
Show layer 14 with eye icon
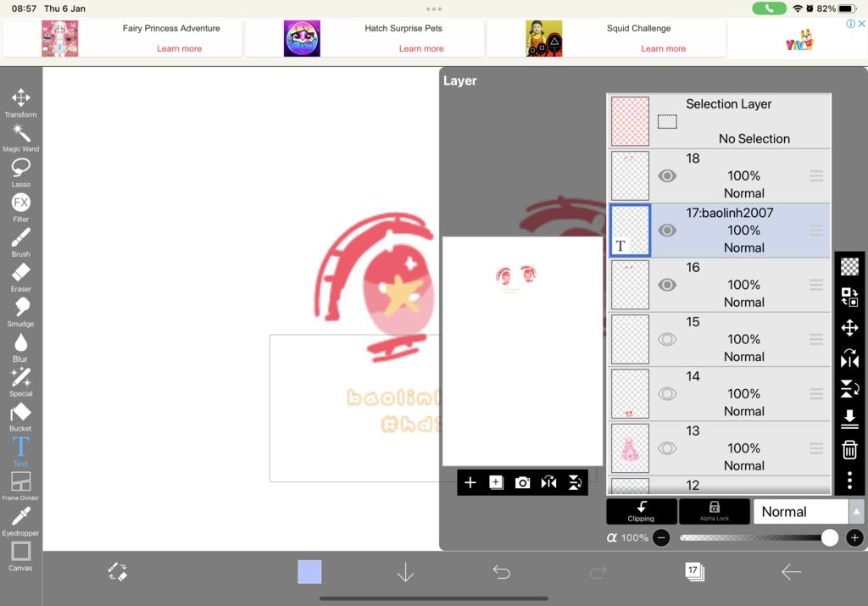(667, 393)
